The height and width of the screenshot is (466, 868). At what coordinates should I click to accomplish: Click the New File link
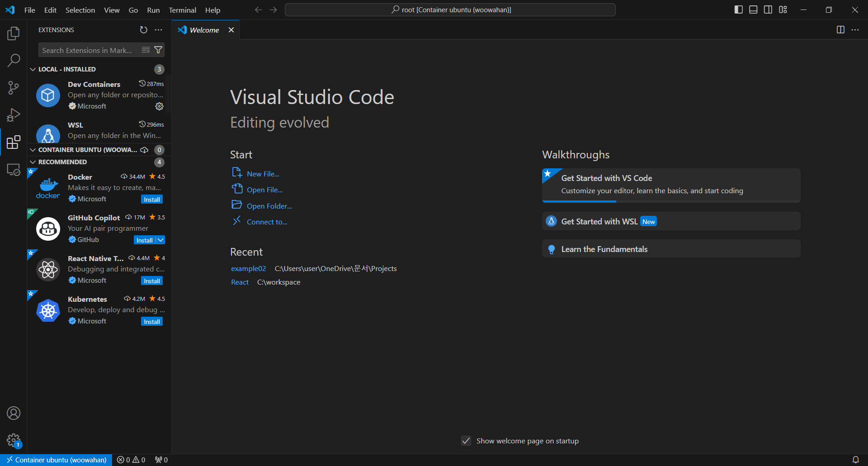click(263, 174)
